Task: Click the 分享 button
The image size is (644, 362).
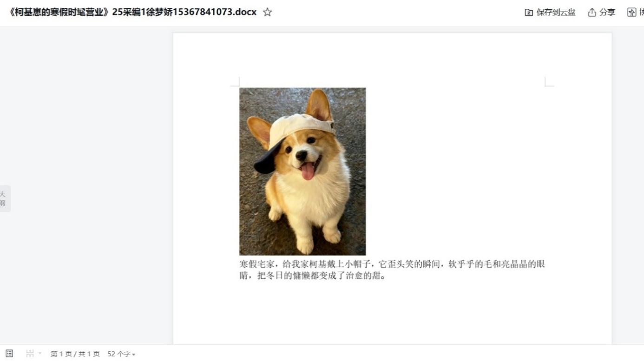Action: [602, 13]
